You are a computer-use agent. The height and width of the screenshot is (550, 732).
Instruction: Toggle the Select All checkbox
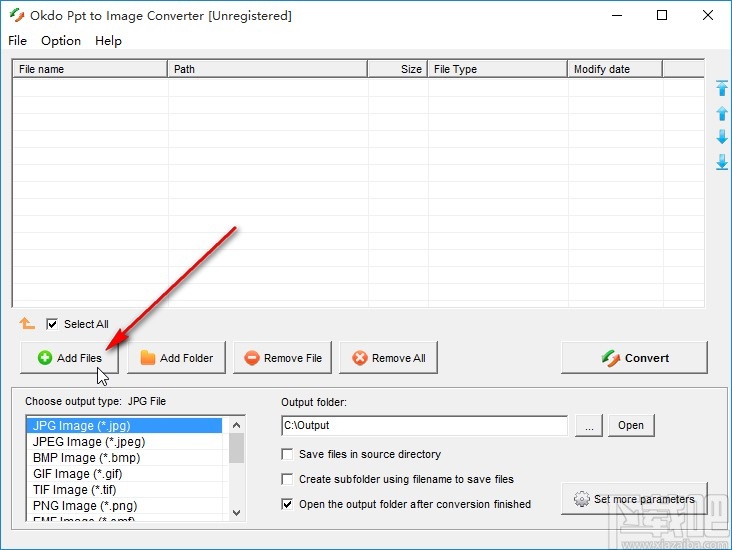point(52,324)
